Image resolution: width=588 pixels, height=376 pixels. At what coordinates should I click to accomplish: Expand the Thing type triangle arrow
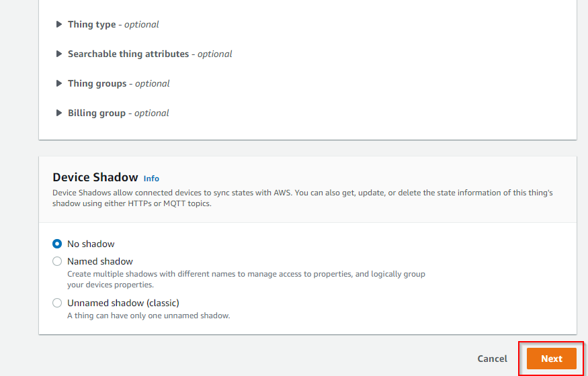(x=59, y=24)
